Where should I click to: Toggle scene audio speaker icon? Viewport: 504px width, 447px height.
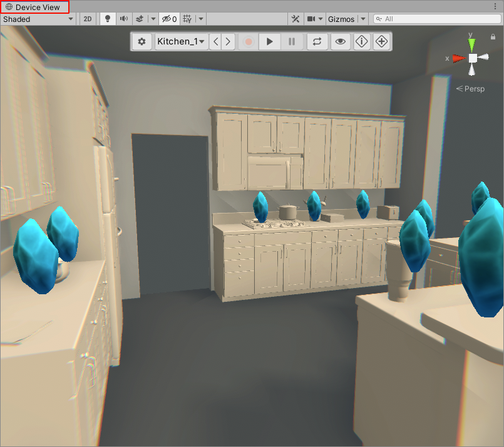[124, 19]
